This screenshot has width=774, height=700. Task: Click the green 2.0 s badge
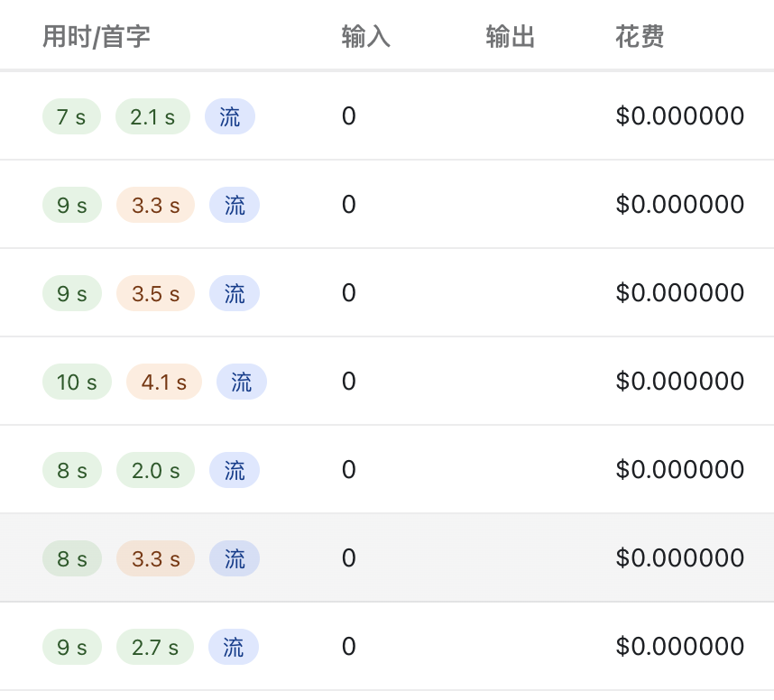pos(155,470)
